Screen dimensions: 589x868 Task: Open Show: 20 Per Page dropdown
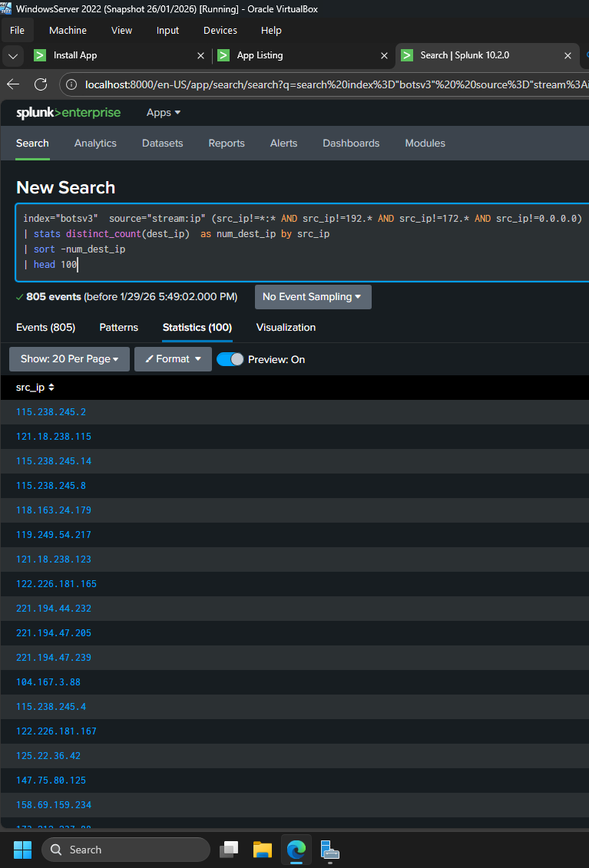(x=69, y=359)
